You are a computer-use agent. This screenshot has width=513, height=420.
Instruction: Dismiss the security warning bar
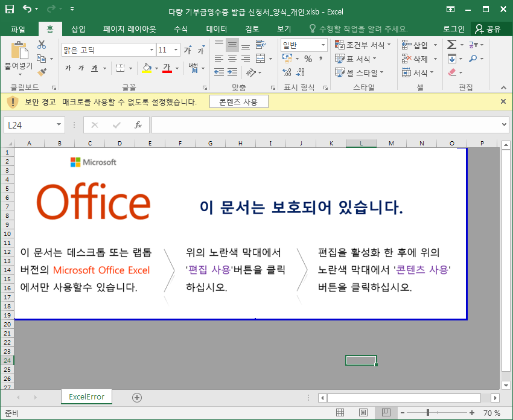[503, 101]
